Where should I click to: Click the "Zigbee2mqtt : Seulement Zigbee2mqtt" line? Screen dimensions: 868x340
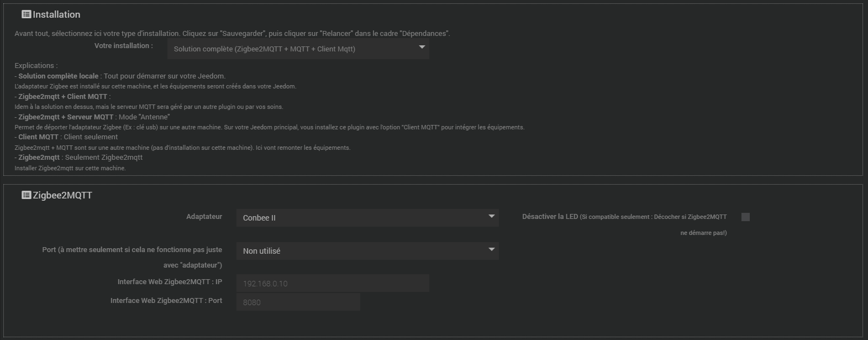click(80, 158)
